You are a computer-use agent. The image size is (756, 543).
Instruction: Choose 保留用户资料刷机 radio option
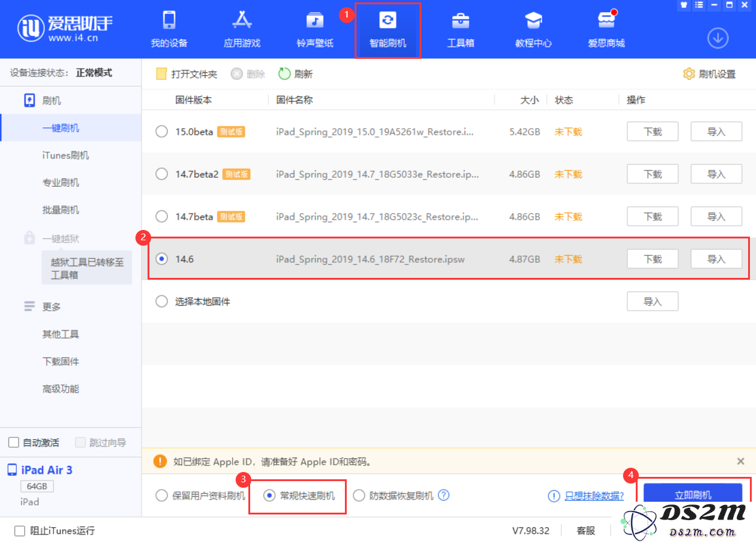coord(162,496)
